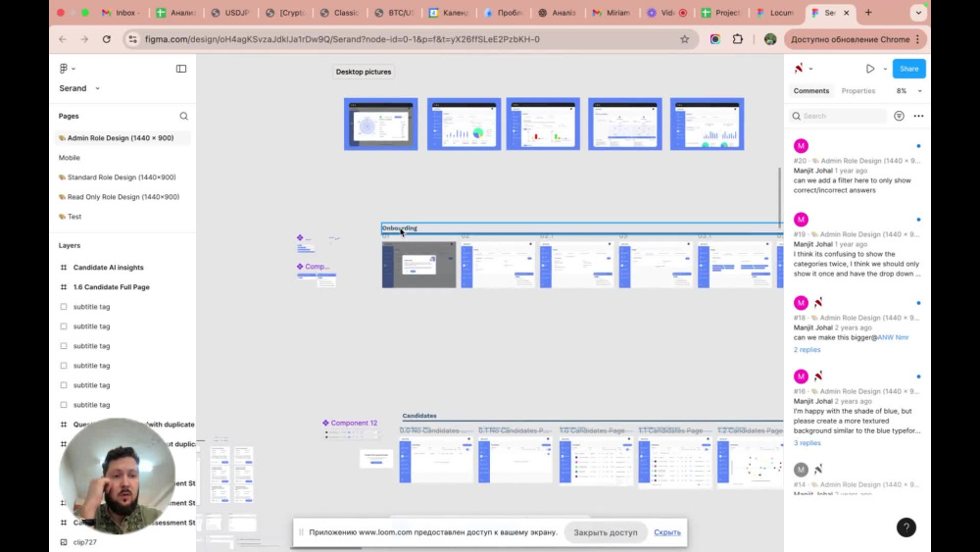Select the Candidates section label
This screenshot has width=980, height=552.
(419, 416)
